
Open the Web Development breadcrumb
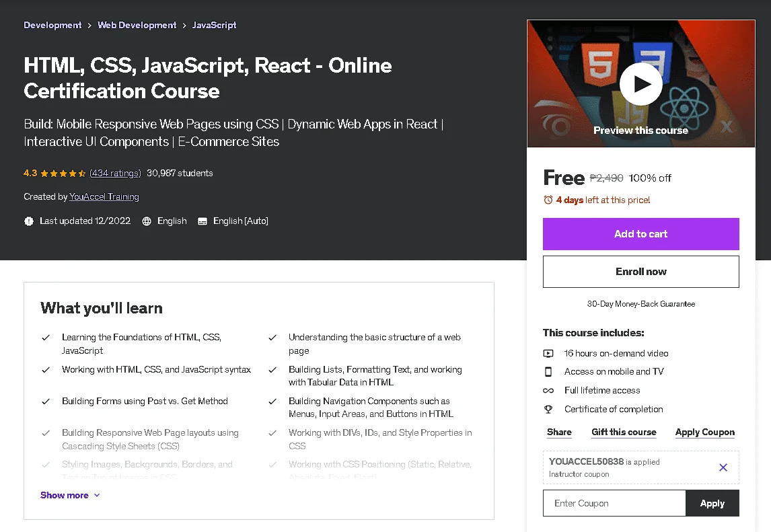pos(137,25)
